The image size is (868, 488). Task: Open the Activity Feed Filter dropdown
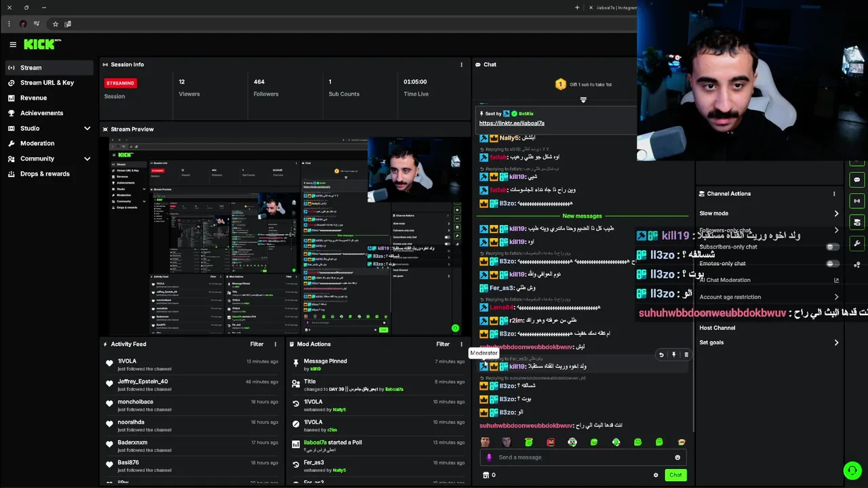click(x=256, y=344)
